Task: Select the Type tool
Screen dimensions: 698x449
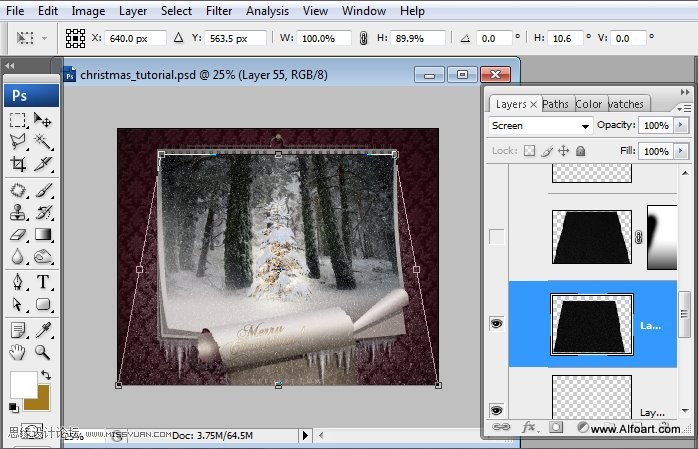Action: [x=43, y=282]
